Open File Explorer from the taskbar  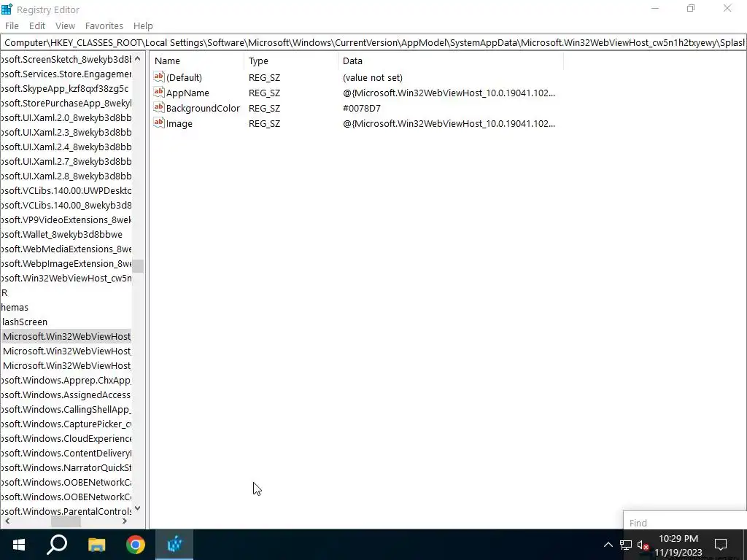click(x=96, y=545)
